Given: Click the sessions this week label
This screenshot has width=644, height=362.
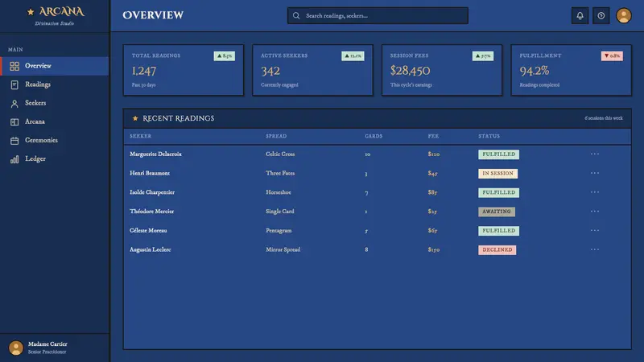Looking at the screenshot, I should coord(603,118).
